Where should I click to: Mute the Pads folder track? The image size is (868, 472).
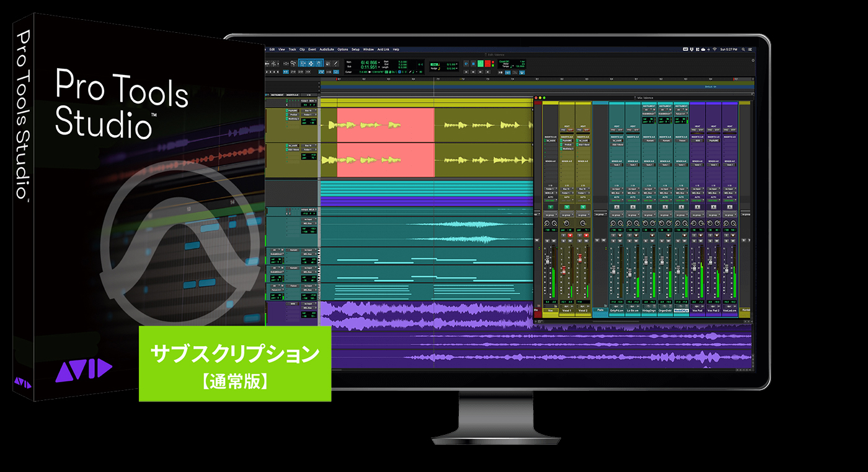603,240
